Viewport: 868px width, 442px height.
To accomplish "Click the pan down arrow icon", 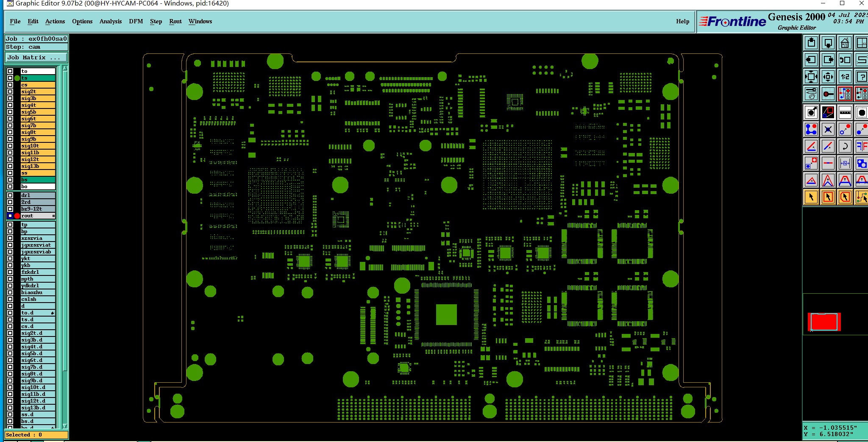I will click(x=828, y=43).
